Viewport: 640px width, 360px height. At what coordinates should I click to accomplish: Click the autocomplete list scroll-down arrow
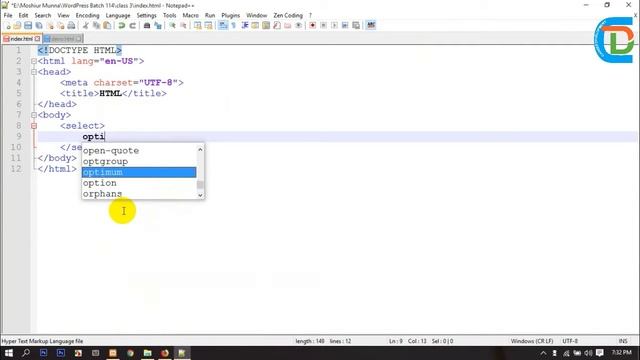point(200,195)
